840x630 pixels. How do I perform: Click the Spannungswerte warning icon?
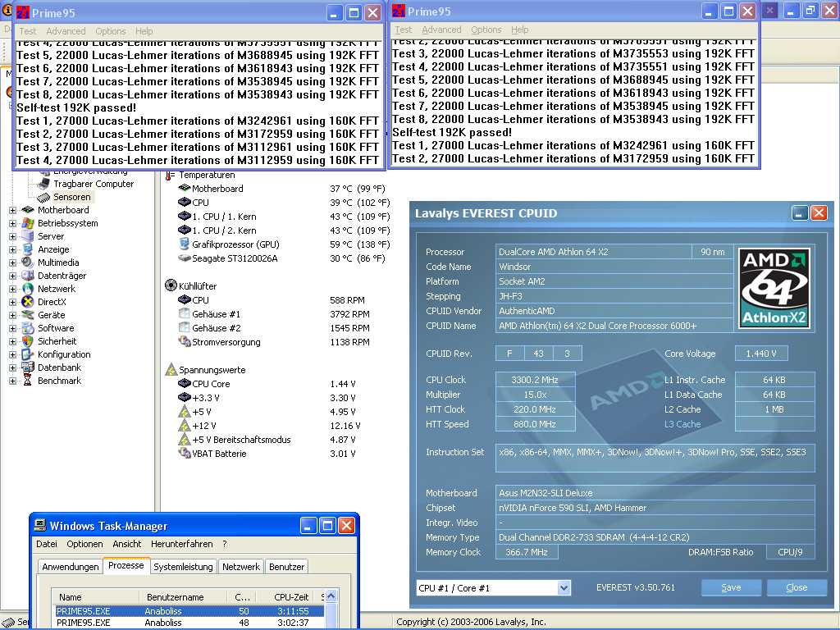click(x=171, y=370)
